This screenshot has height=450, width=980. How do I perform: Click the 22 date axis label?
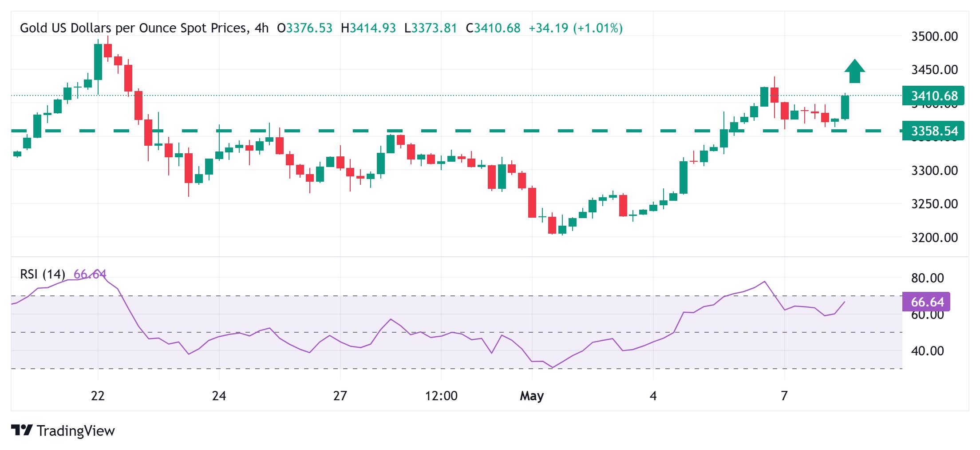pos(98,395)
